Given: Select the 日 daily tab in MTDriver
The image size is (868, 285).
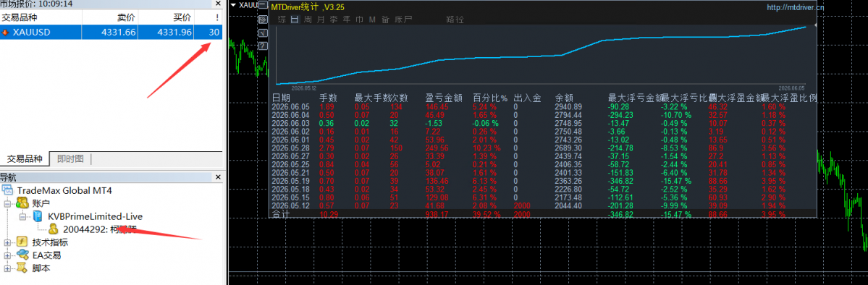Looking at the screenshot, I should coord(295,20).
